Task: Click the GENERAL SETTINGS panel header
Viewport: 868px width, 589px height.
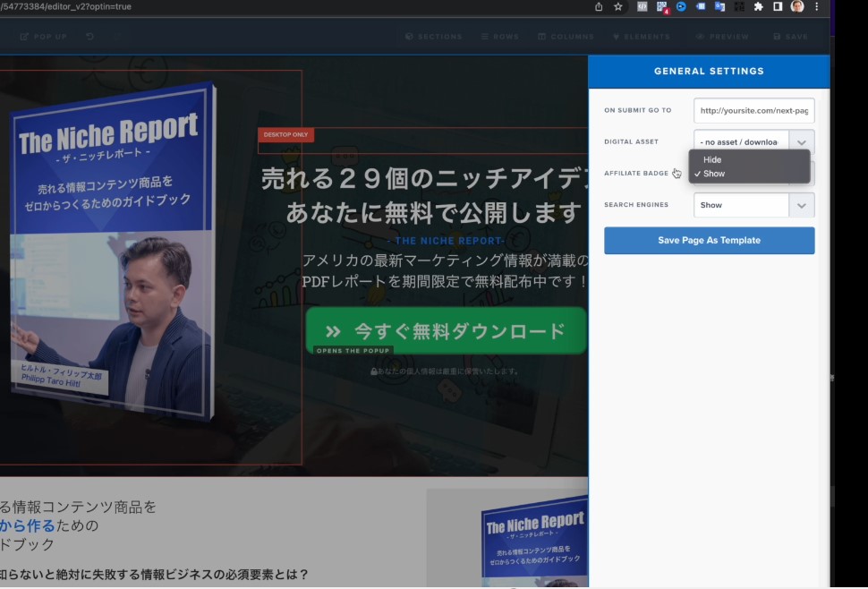Action: click(709, 72)
